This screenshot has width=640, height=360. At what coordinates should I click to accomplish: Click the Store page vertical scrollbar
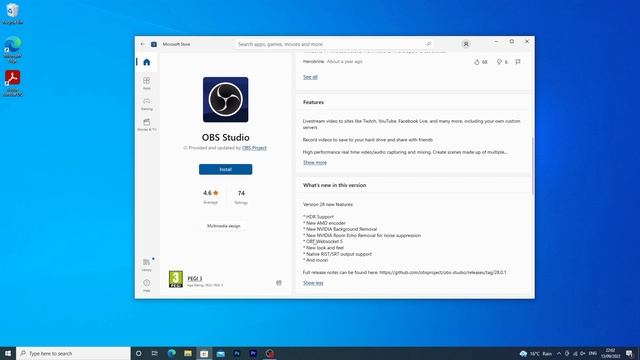(x=533, y=166)
